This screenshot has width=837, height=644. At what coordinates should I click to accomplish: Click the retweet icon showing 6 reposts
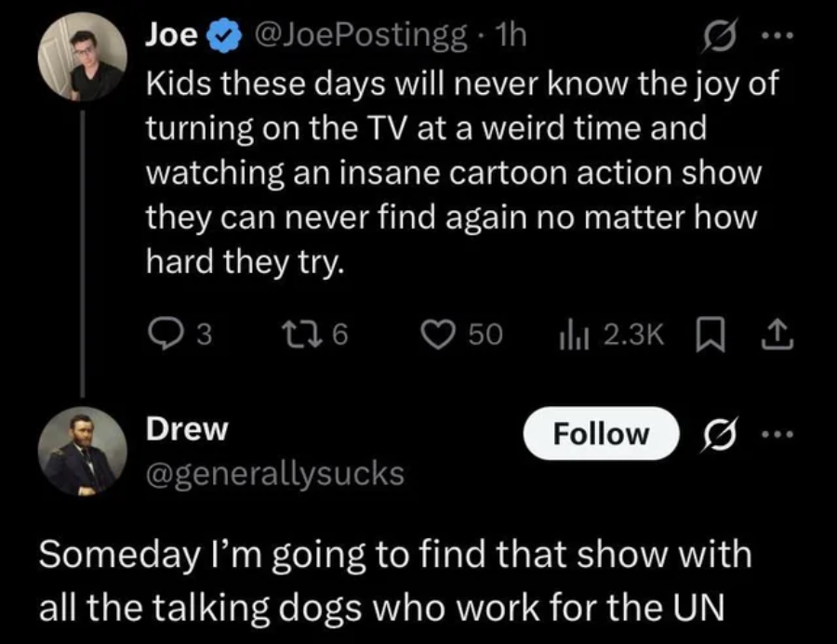click(302, 333)
